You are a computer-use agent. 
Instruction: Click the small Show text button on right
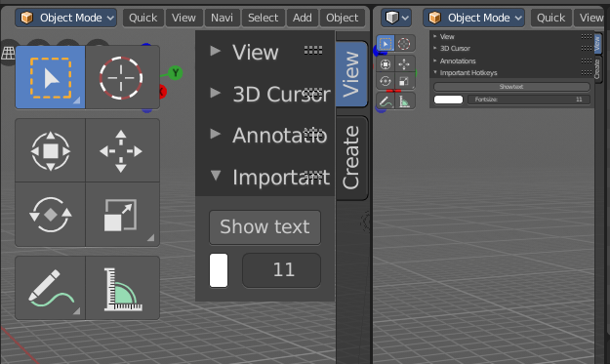(511, 87)
